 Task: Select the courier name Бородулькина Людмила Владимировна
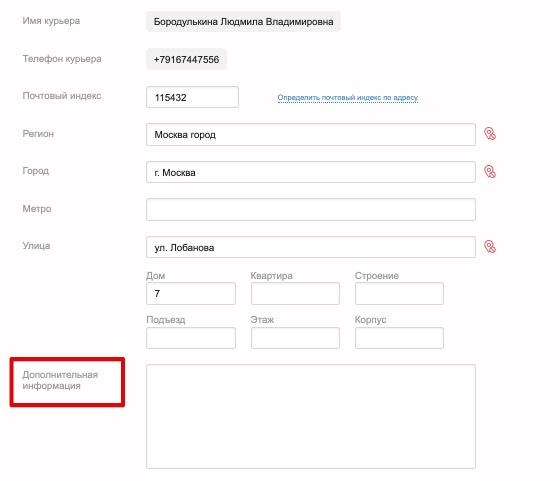[243, 22]
